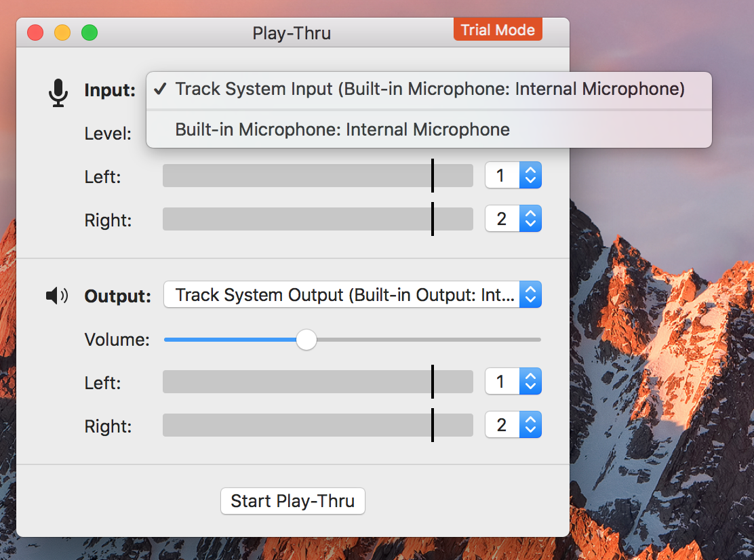Click the Input: label

[x=110, y=90]
